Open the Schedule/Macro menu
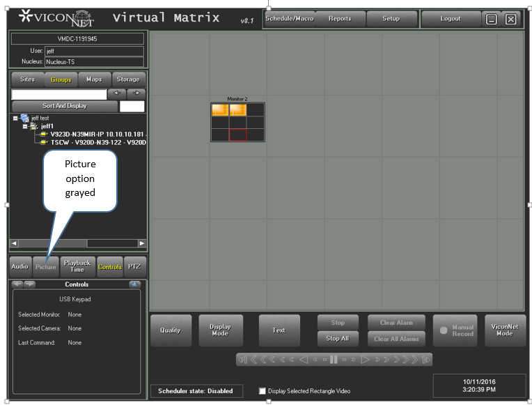Image resolution: width=532 pixels, height=405 pixels. [289, 19]
